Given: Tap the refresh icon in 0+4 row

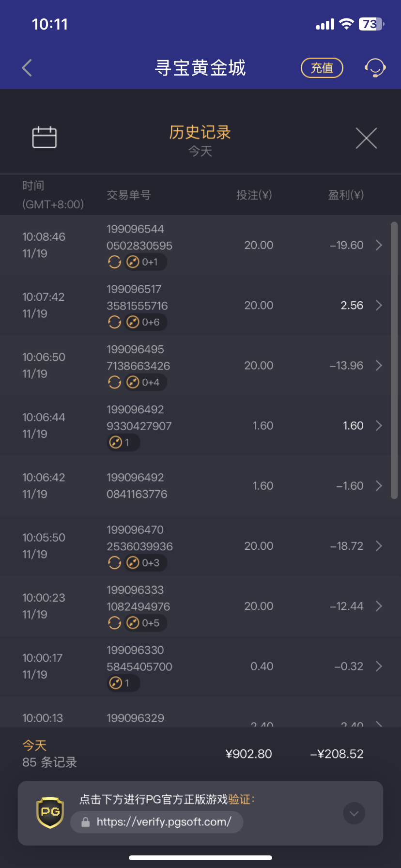Looking at the screenshot, I should click(115, 382).
